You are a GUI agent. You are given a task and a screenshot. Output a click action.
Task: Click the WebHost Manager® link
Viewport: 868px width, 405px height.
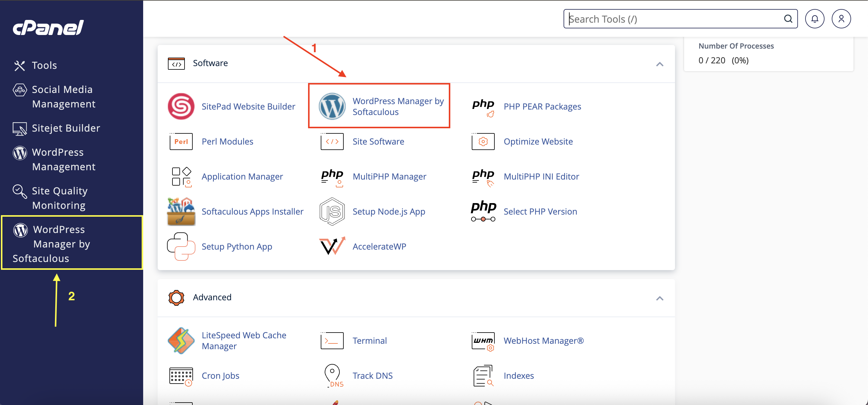click(544, 341)
